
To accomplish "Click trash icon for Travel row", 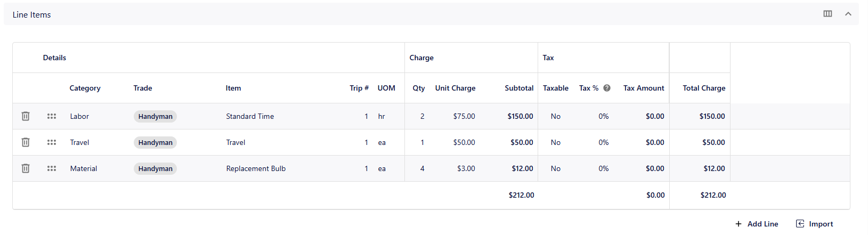I will point(26,142).
